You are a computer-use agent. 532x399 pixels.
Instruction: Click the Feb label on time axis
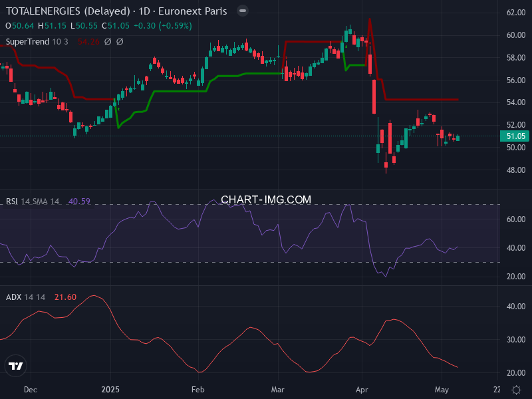[x=198, y=390]
